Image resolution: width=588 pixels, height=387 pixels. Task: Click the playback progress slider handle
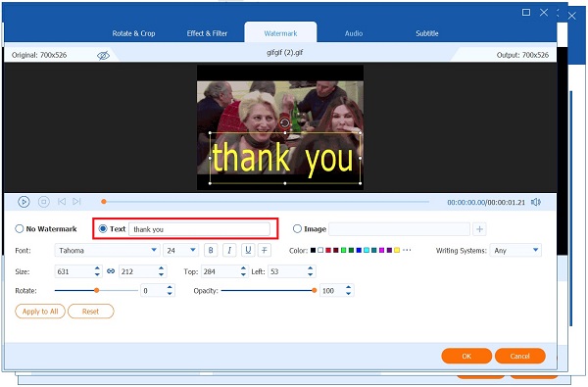[x=104, y=202]
